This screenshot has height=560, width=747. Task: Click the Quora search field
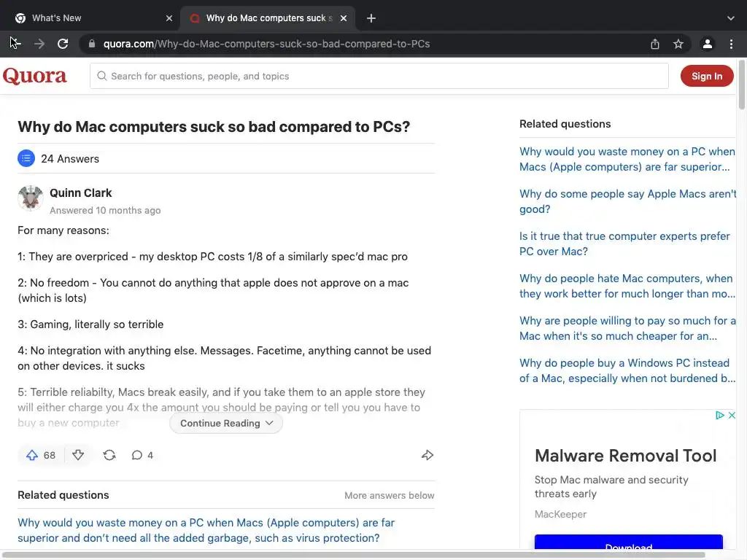(x=379, y=76)
